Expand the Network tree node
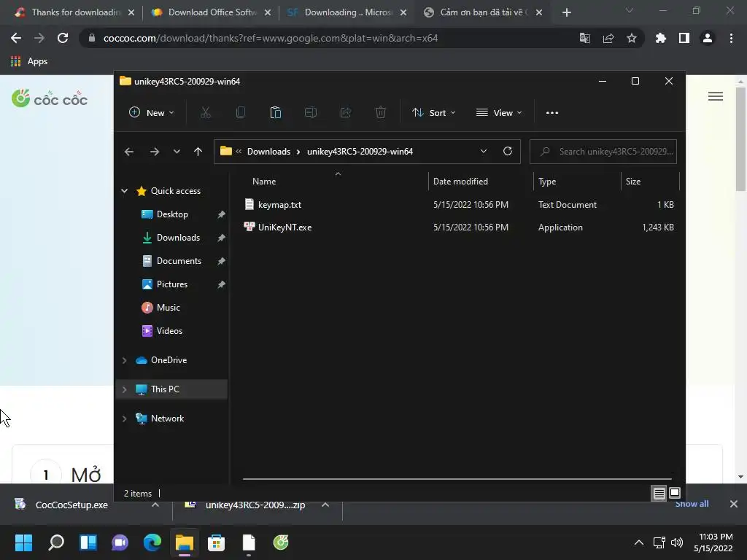 [x=124, y=419]
